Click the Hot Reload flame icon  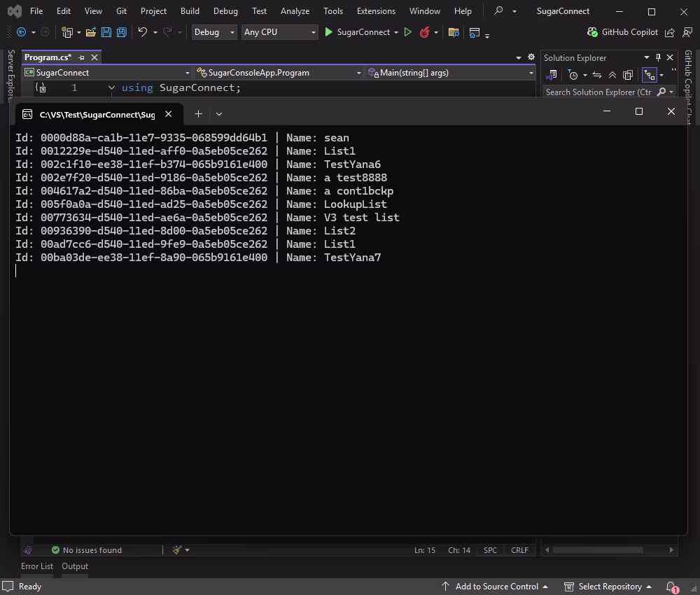click(x=426, y=32)
